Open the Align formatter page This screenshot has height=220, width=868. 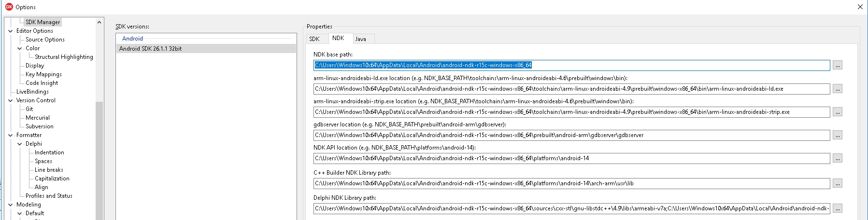coord(42,187)
